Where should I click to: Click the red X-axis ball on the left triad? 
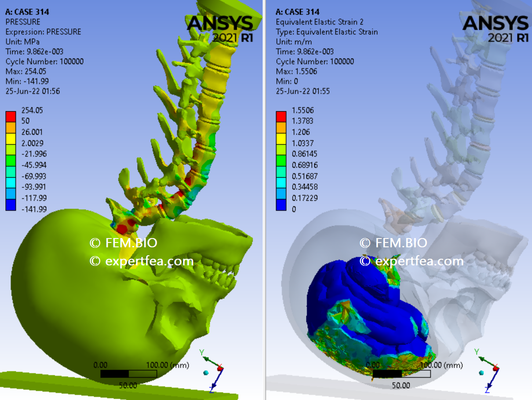(x=220, y=369)
